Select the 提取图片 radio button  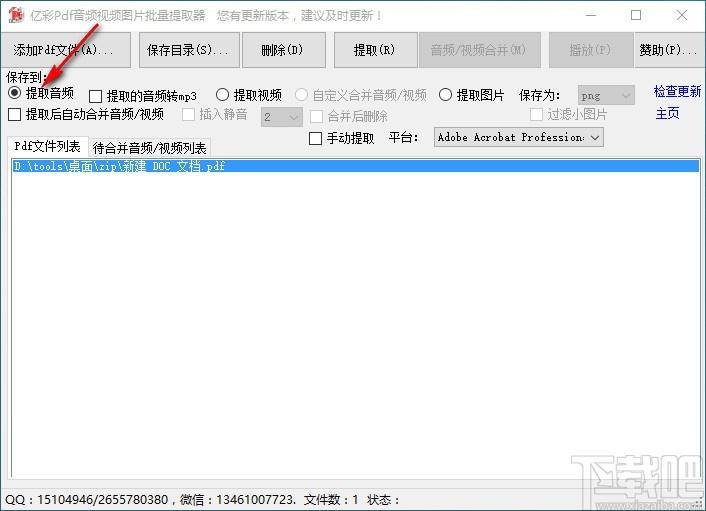(445, 95)
